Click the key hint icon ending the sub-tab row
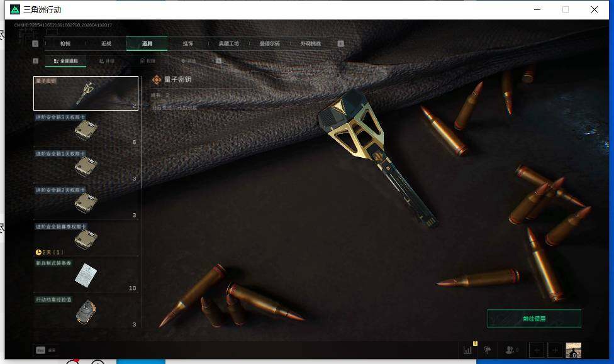This screenshot has width=614, height=364. 218,60
